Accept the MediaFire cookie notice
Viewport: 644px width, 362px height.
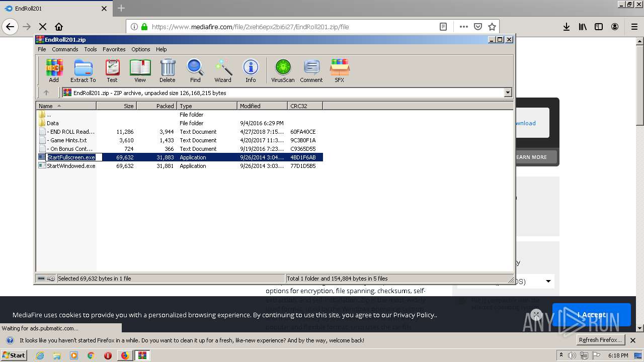(x=591, y=315)
